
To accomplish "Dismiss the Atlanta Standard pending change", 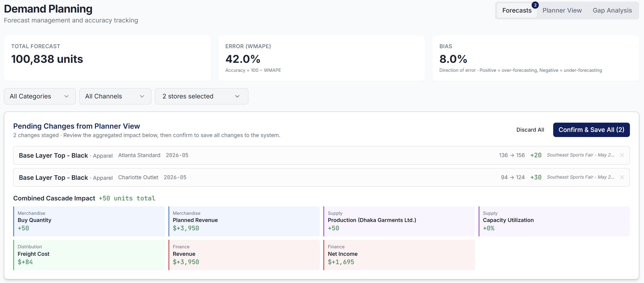I will pyautogui.click(x=622, y=155).
